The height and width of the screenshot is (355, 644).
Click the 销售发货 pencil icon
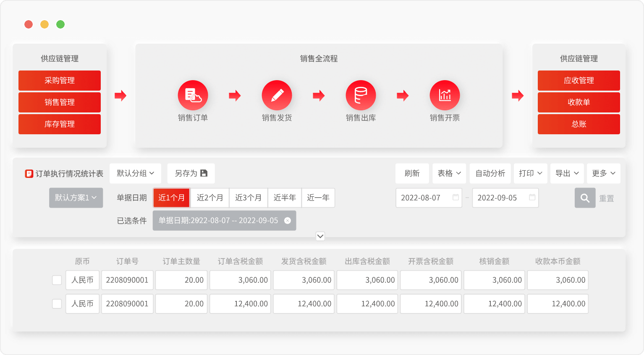pyautogui.click(x=277, y=95)
